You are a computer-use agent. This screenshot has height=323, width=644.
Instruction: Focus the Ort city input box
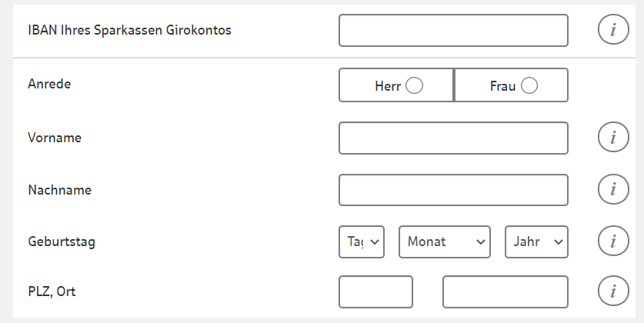pos(506,291)
